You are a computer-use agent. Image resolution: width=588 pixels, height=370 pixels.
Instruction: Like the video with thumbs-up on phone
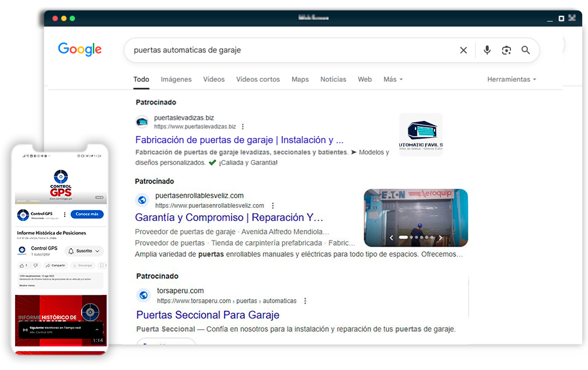point(22,265)
